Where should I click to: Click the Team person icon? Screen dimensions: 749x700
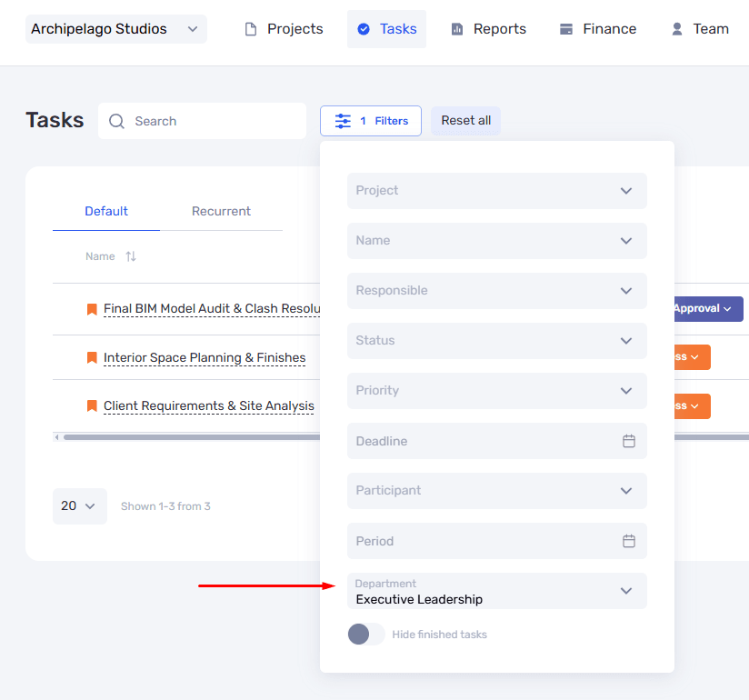pos(677,29)
